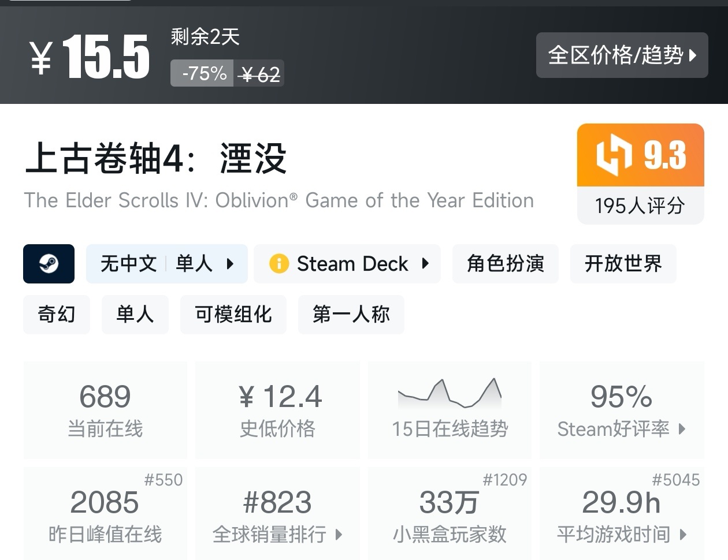Open 全区价格/趋势 regional price trends
This screenshot has width=728, height=560.
click(622, 55)
